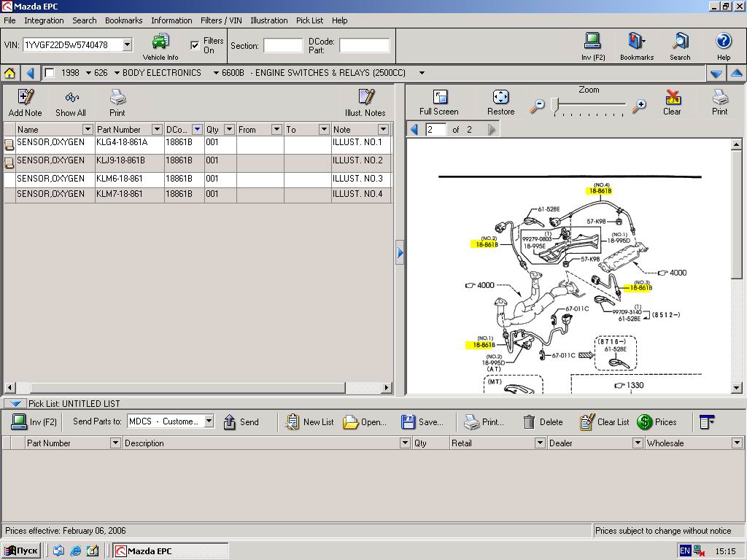Image resolution: width=747 pixels, height=560 pixels.
Task: Click the Restore illustration icon
Action: point(500,98)
